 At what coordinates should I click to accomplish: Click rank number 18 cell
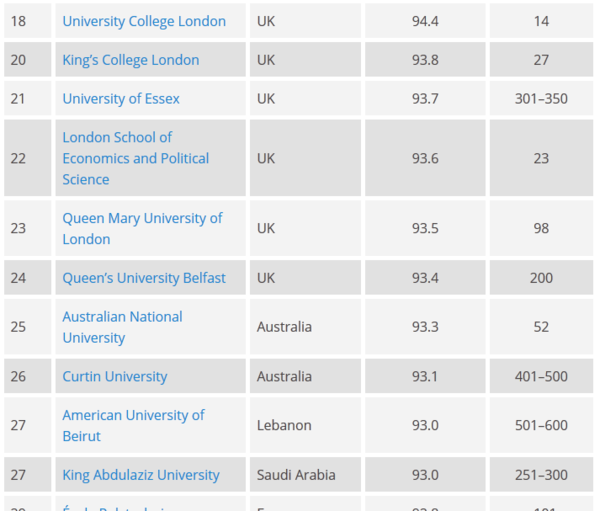point(18,21)
